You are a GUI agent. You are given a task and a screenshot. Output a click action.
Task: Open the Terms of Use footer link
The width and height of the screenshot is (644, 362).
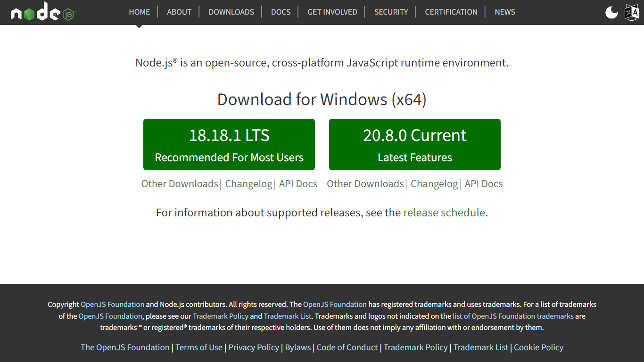click(x=199, y=347)
